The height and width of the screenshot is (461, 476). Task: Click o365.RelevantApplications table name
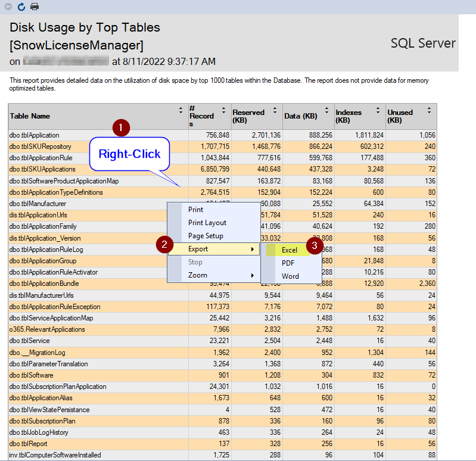[x=47, y=329]
